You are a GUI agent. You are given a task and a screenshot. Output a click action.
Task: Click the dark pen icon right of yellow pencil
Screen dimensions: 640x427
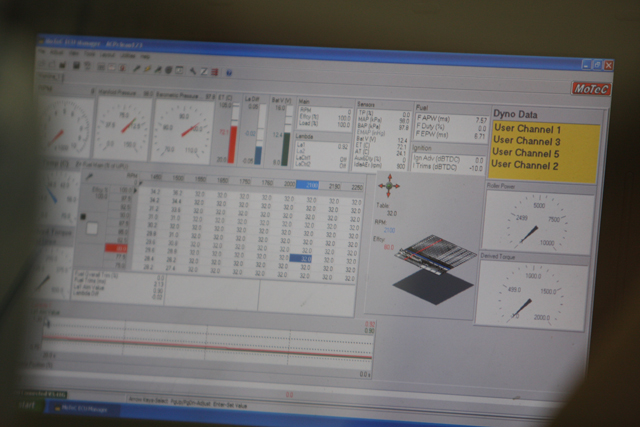point(158,69)
